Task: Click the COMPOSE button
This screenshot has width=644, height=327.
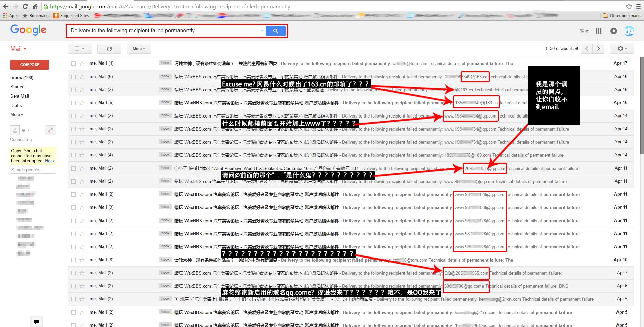Action: point(30,65)
